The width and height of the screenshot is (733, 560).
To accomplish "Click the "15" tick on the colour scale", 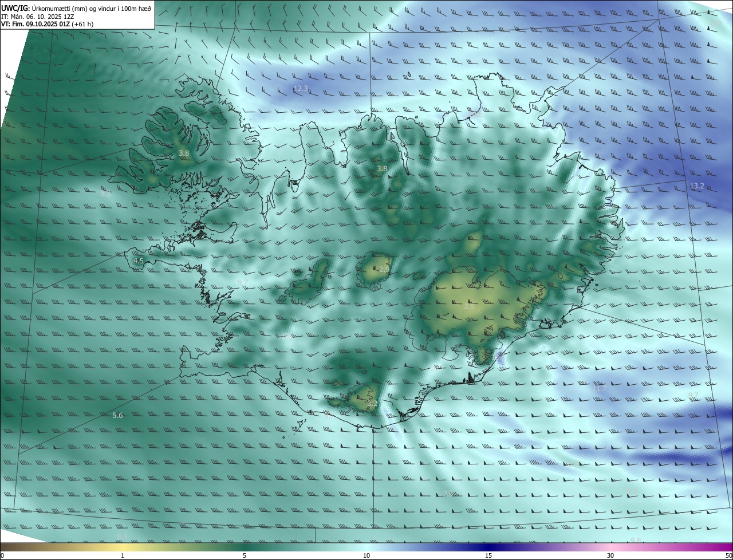I will pos(488,555).
